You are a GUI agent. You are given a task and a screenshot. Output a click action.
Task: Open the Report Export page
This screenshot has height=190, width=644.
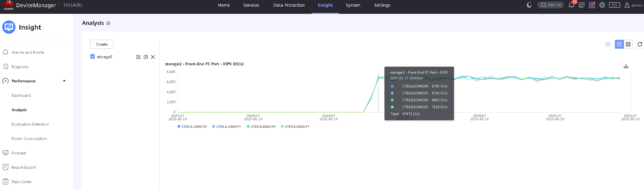[x=24, y=167]
